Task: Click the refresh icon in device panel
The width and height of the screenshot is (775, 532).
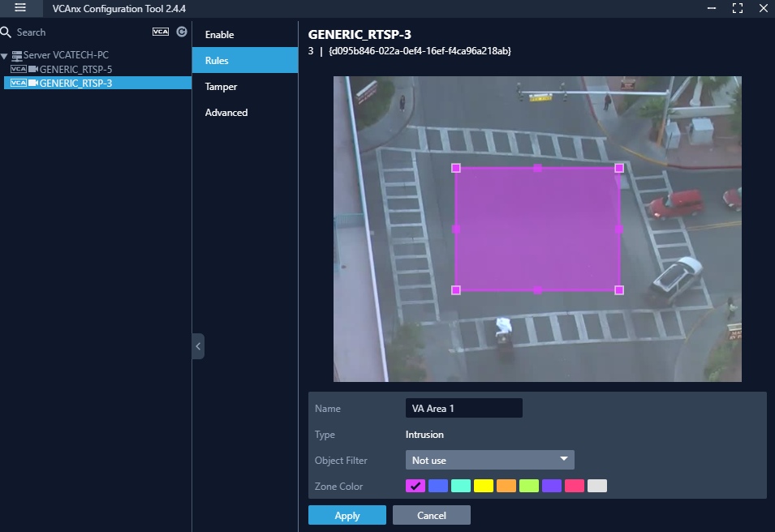Action: (x=182, y=32)
